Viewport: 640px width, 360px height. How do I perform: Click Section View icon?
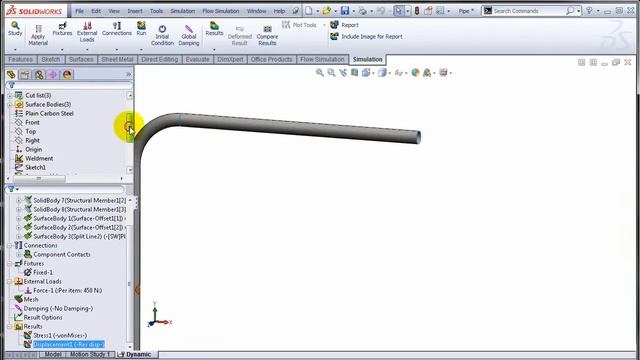click(x=354, y=73)
